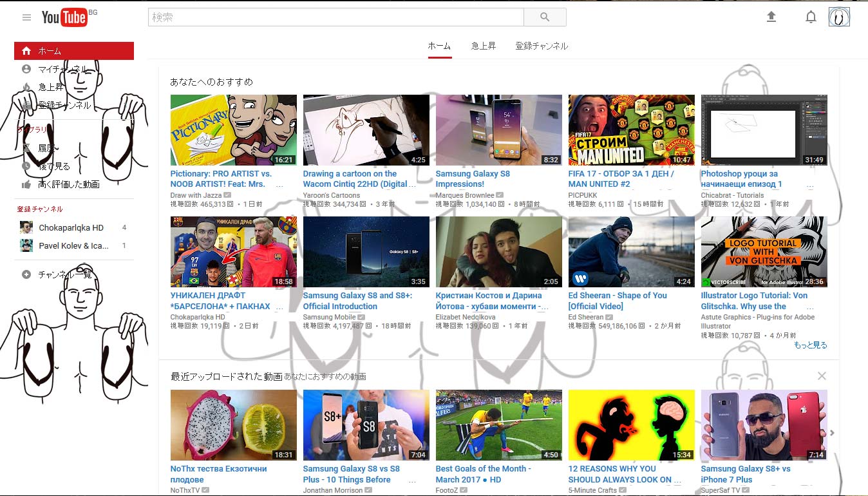Visit the SuperSaf TV channel
868x496 pixels.
pyautogui.click(x=721, y=490)
